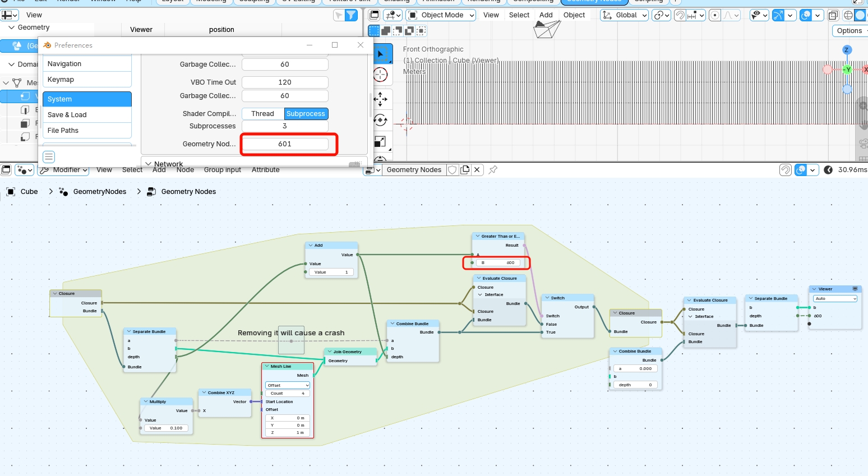Open Mesh Line node Offset mode dropdown
This screenshot has height=476, width=868.
point(288,385)
